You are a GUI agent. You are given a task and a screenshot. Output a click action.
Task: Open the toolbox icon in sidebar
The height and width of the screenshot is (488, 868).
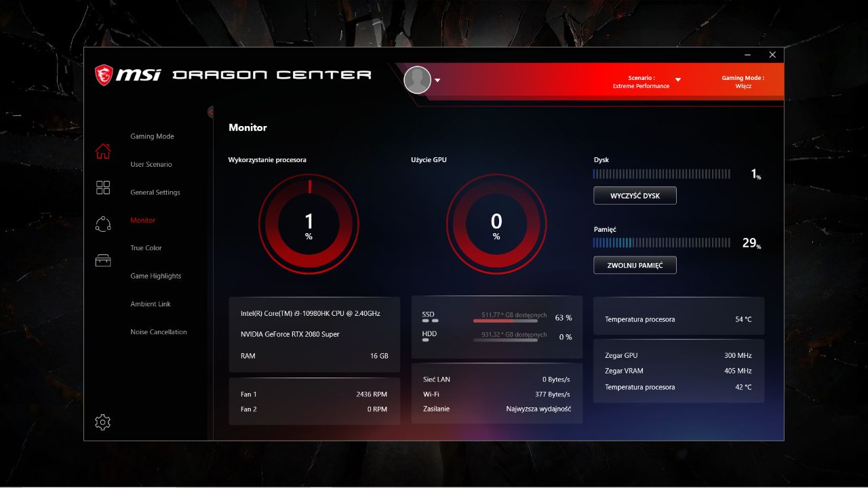[103, 260]
